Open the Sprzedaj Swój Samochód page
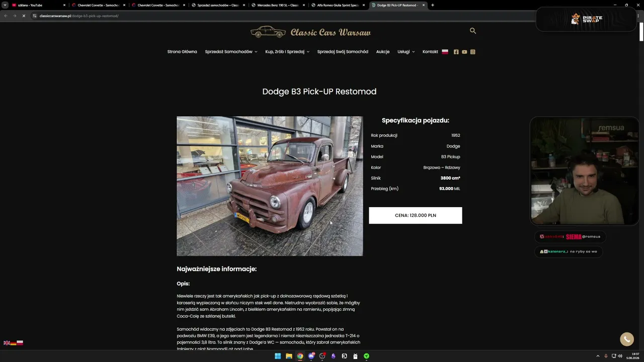This screenshot has width=644, height=362. click(x=343, y=52)
